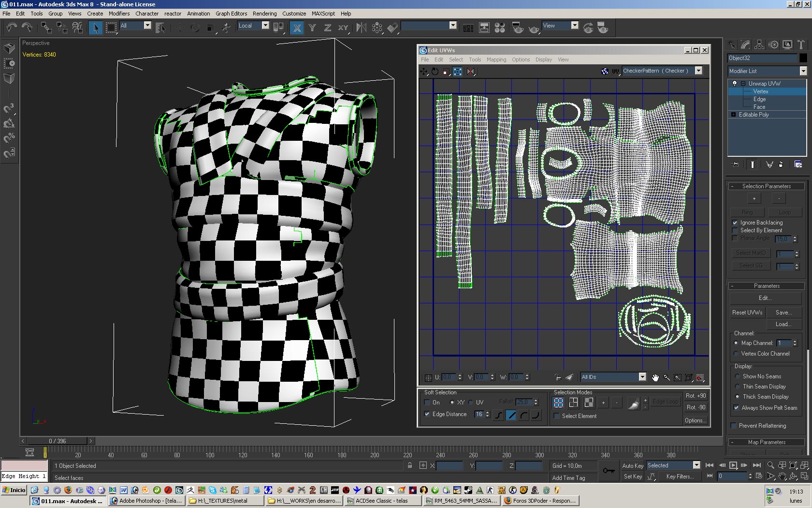This screenshot has width=812, height=508.
Task: Select the UV soft selection radio
Action: 470,403
